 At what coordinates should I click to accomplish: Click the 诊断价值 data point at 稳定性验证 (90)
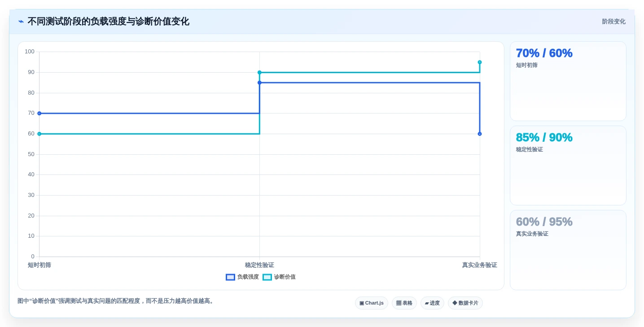(259, 72)
